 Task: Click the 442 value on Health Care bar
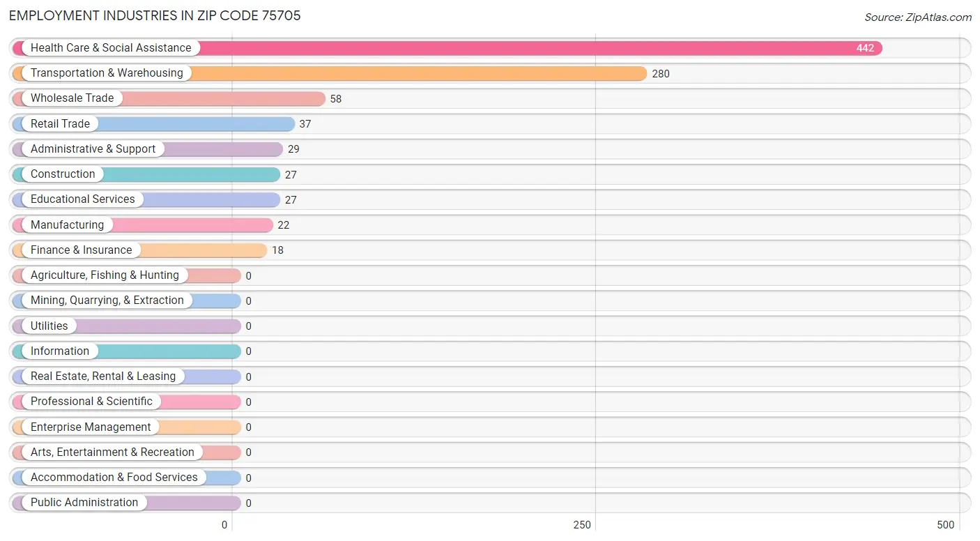865,48
